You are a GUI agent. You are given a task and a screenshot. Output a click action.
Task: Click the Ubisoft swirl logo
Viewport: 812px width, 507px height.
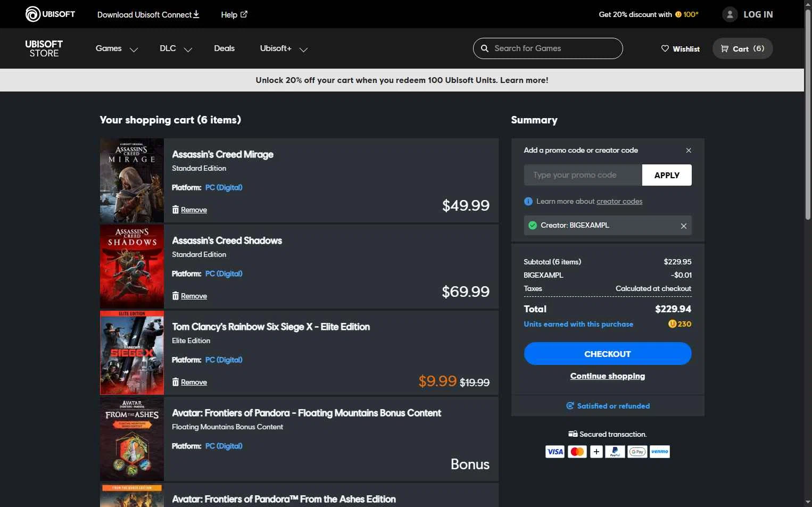[x=33, y=14]
